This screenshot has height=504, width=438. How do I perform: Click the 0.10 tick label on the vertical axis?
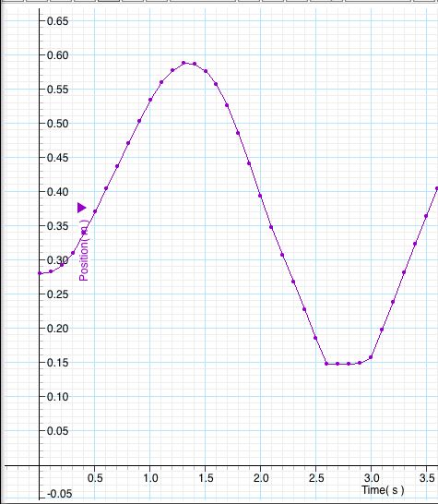click(x=58, y=397)
